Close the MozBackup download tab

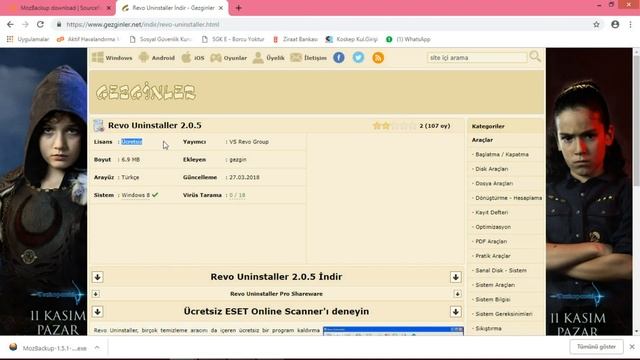[x=109, y=8]
